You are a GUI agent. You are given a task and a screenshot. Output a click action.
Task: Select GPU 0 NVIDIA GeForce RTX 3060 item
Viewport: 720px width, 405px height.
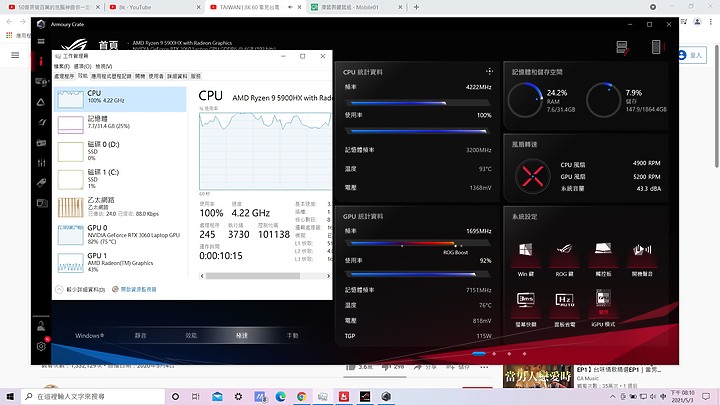[x=120, y=235]
